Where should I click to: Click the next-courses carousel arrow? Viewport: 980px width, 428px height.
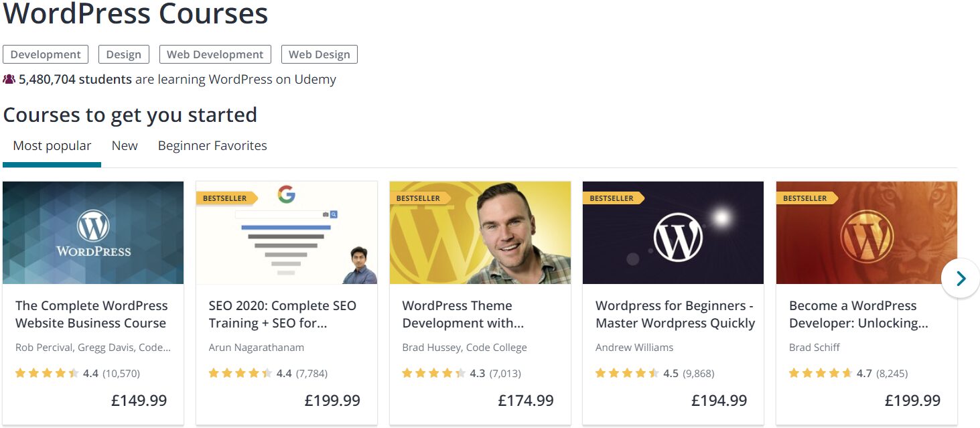[960, 278]
